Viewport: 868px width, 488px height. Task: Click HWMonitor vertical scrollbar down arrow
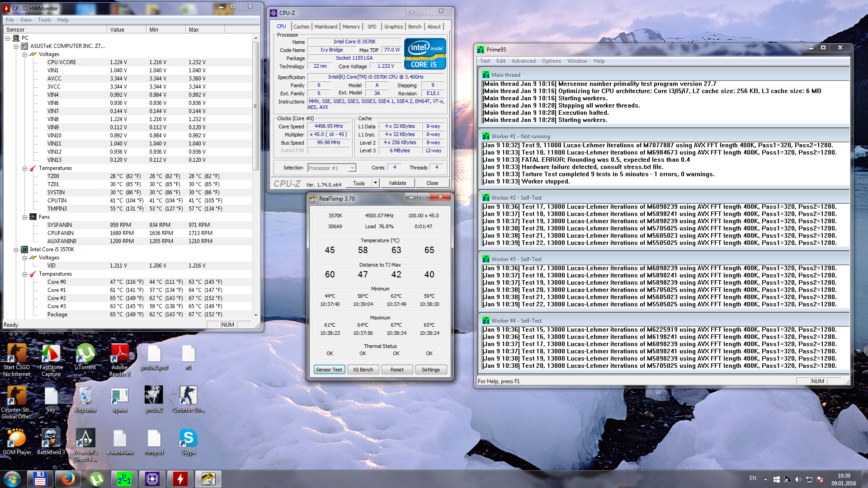click(256, 315)
